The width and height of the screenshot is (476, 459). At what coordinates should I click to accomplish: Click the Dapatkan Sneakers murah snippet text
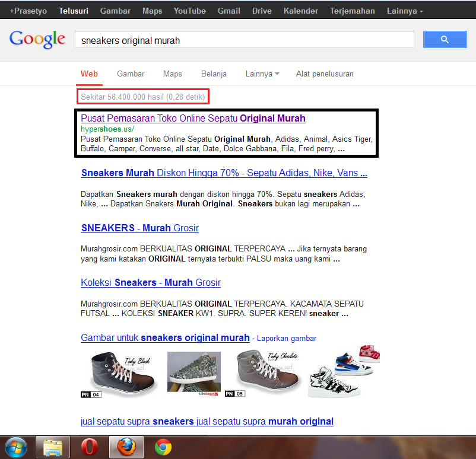pyautogui.click(x=223, y=199)
